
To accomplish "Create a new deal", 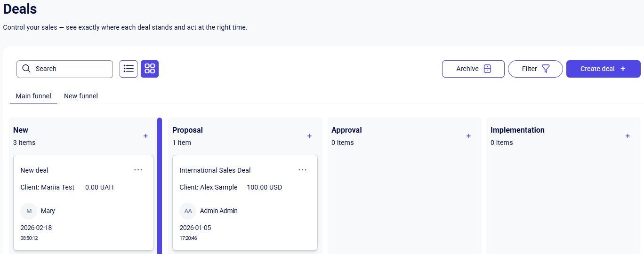I will pyautogui.click(x=603, y=69).
